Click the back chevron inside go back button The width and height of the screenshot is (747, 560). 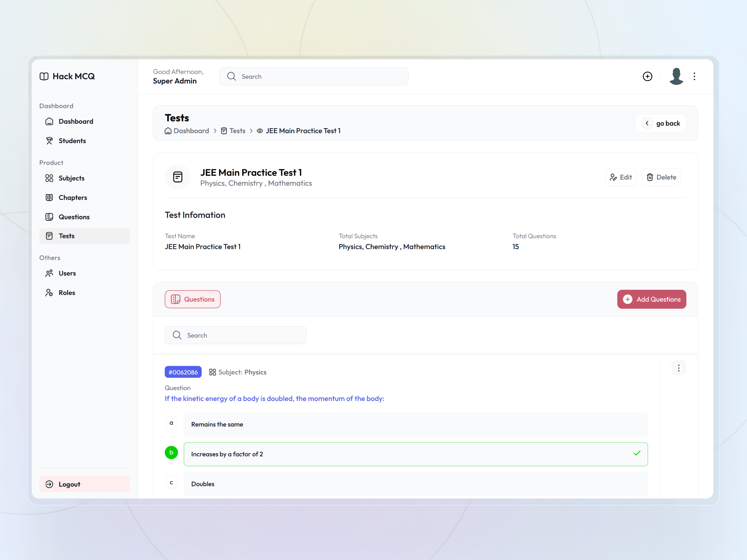(x=647, y=123)
